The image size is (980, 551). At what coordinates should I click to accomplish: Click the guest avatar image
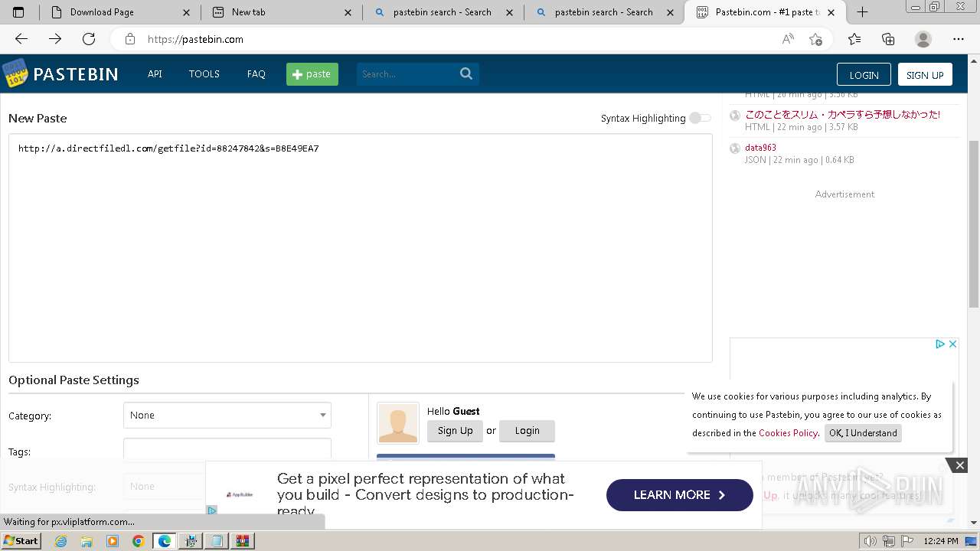click(398, 423)
